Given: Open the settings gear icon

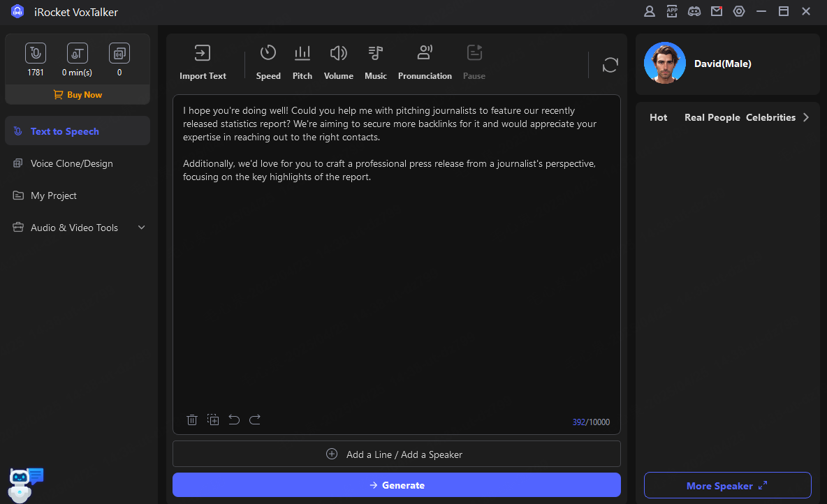Looking at the screenshot, I should (x=739, y=11).
